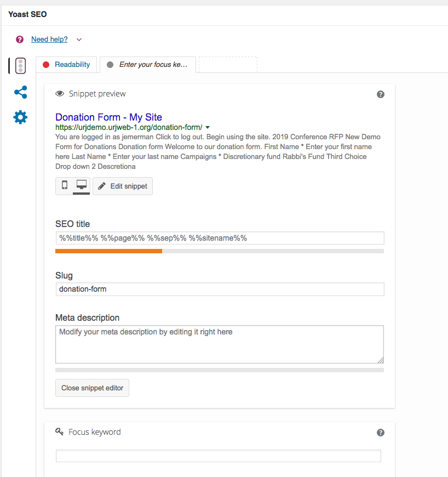Click the eye icon beside Snippet preview

point(60,94)
